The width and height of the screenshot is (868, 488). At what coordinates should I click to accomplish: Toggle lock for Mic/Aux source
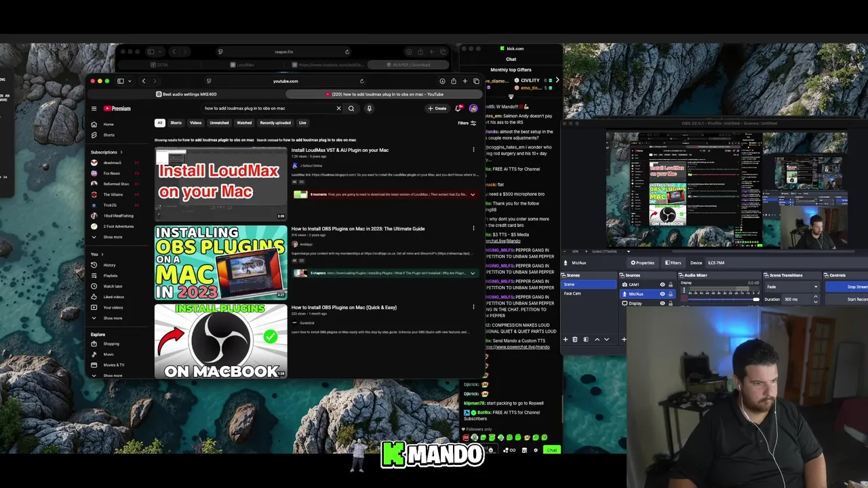pos(671,294)
